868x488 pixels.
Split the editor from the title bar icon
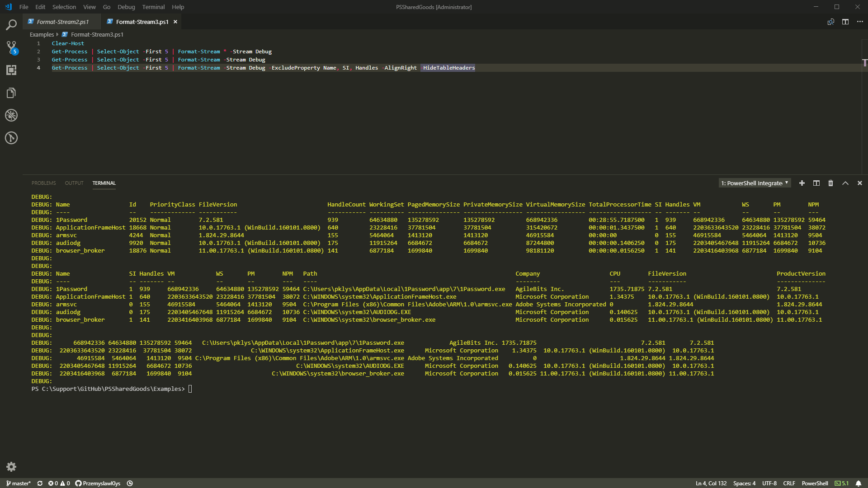pyautogui.click(x=845, y=22)
